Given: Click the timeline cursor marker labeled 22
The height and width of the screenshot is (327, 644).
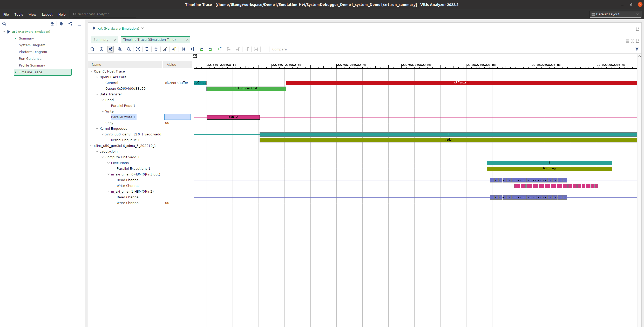Looking at the screenshot, I should 195,56.
